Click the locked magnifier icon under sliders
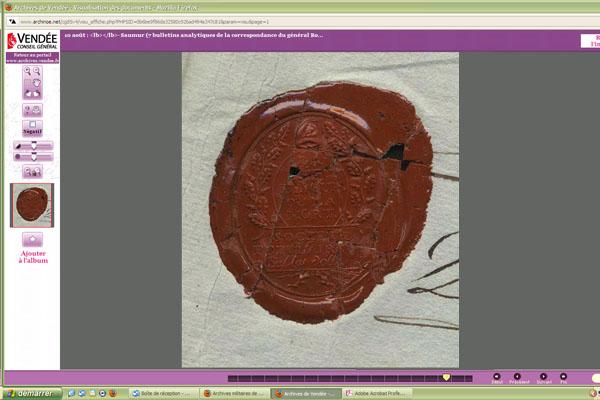Image resolution: width=600 pixels, height=400 pixels. (x=37, y=172)
